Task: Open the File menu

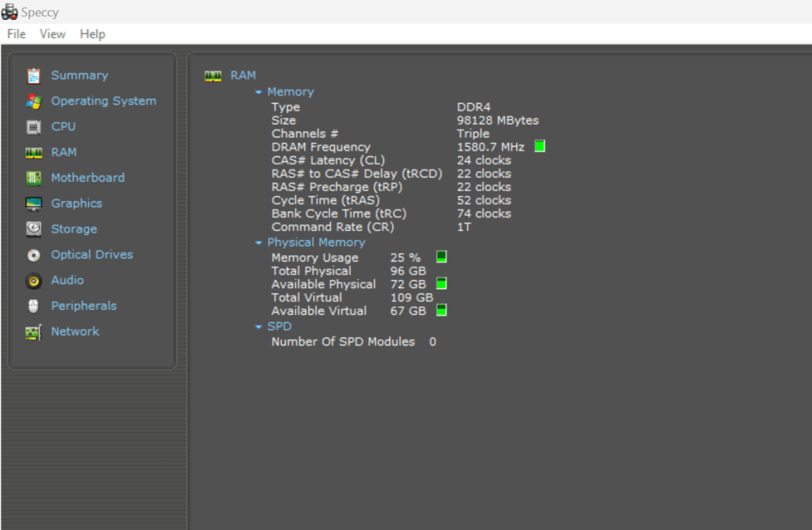Action: coord(16,34)
